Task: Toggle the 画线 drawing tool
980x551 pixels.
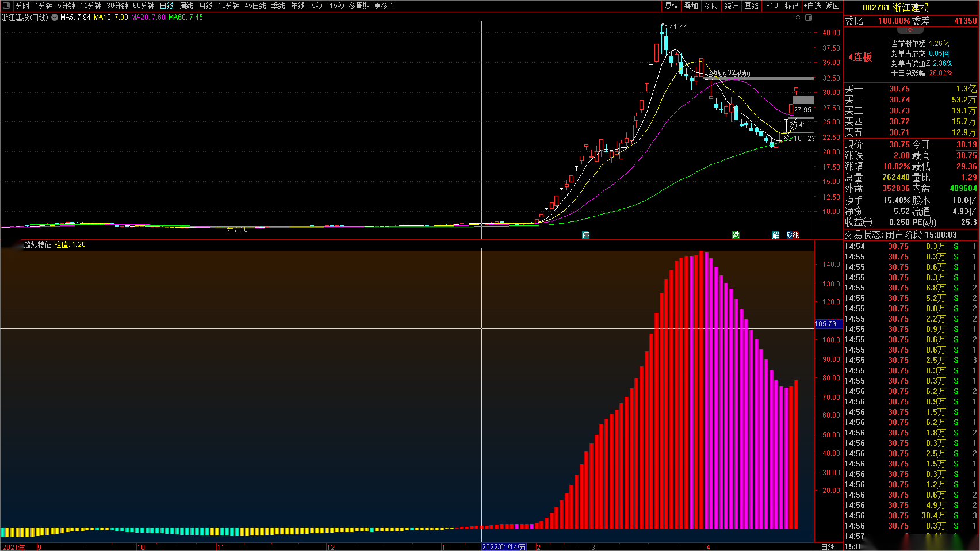Action: (x=751, y=6)
